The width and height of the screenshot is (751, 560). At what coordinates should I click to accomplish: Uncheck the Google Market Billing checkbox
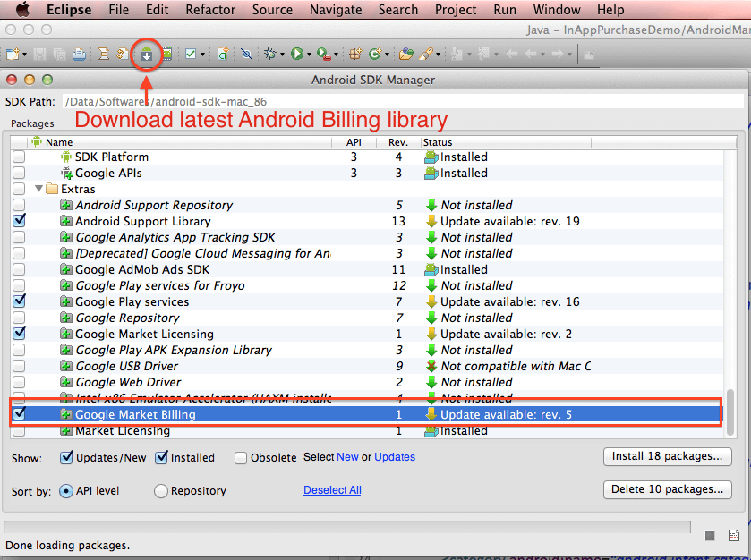click(x=19, y=413)
